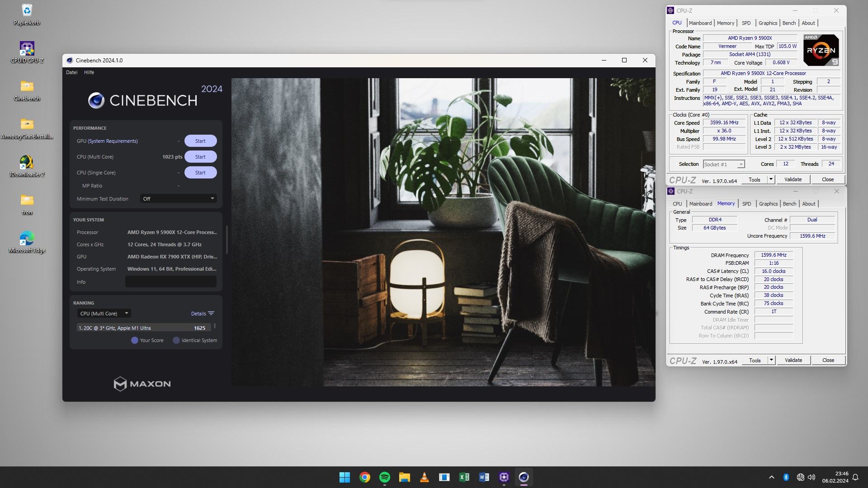
Task: Switch to CPU tab in lower CPU-Z
Action: click(x=677, y=204)
